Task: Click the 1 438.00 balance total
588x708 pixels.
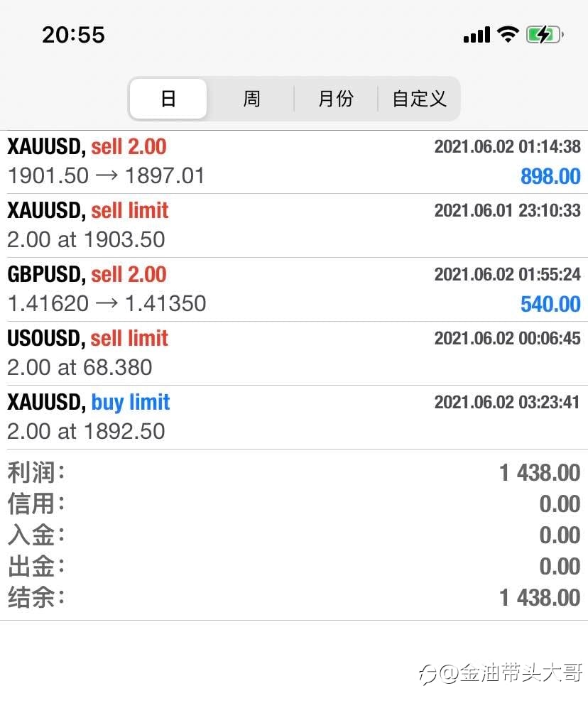Action: point(540,598)
